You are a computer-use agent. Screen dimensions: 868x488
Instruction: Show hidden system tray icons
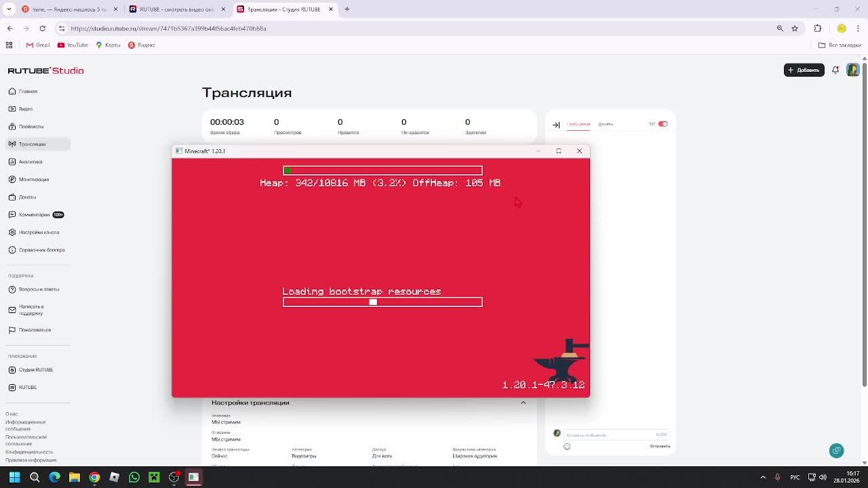[763, 477]
